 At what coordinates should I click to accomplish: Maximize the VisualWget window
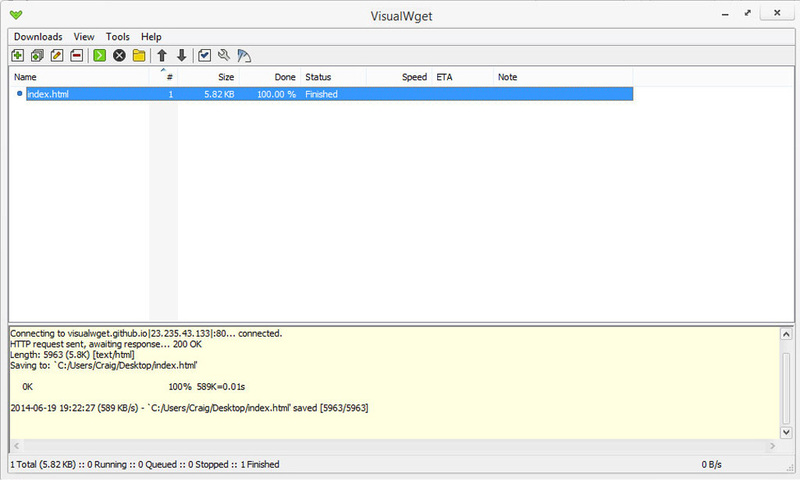[747, 13]
